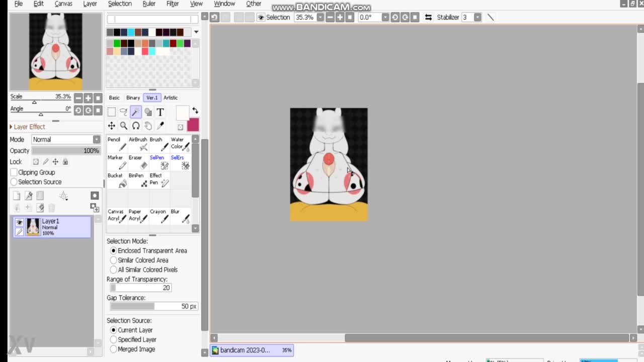This screenshot has height=362, width=644.
Task: Open the layer blending Mode dropdown
Action: tap(66, 139)
